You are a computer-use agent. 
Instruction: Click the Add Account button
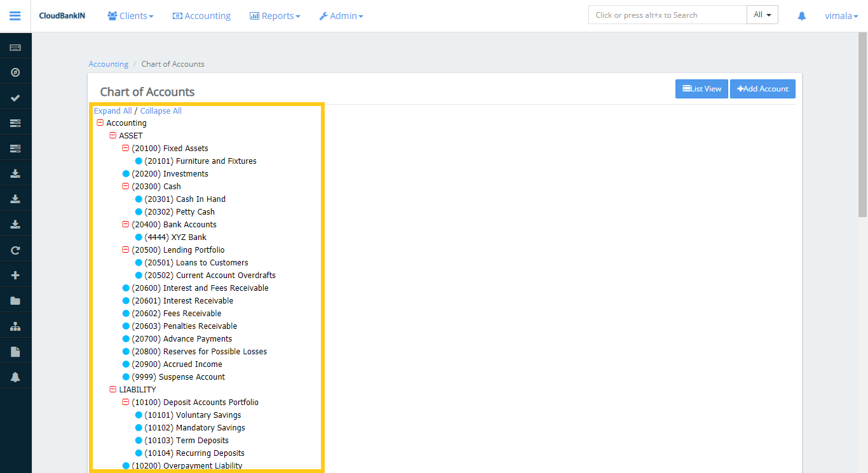click(x=763, y=88)
